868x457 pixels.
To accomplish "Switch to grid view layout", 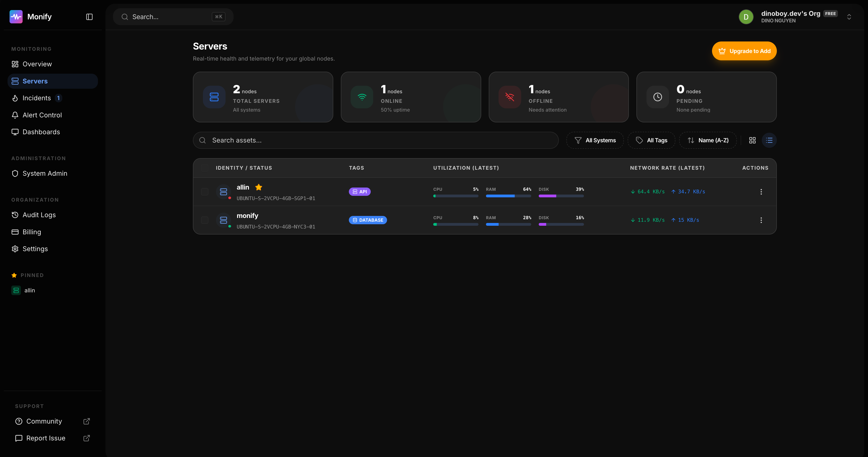I will pyautogui.click(x=752, y=140).
